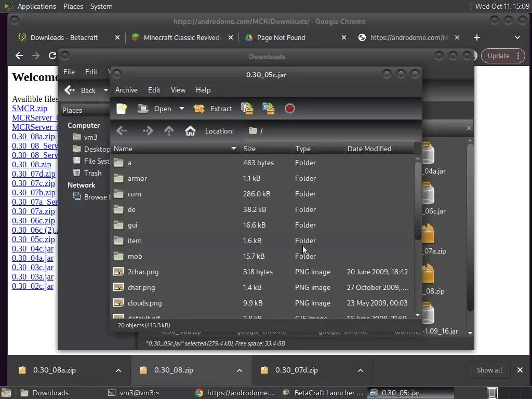Open Edit menu in Downloads window
Image resolution: width=532 pixels, height=399 pixels.
click(x=91, y=72)
